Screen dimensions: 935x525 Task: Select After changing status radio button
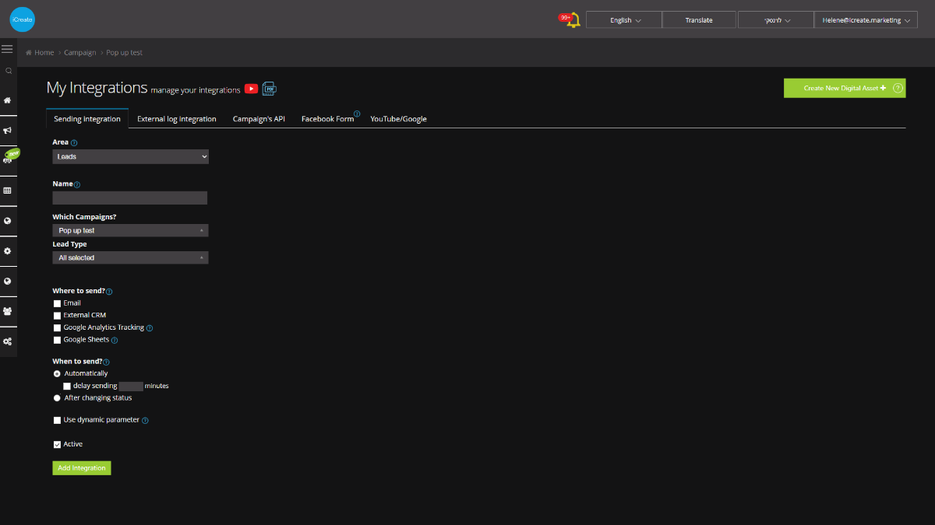57,398
